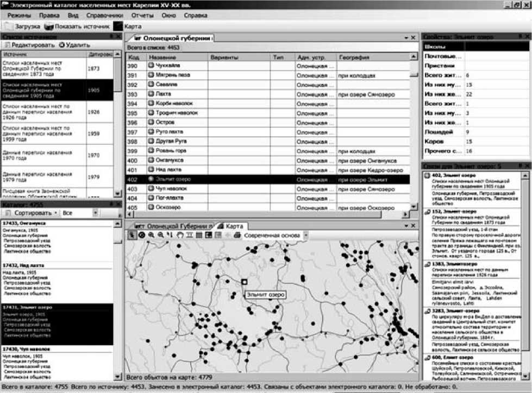Screen dimensions: 532x393
Task: Select the Коров row in properties panel
Action: [475, 141]
